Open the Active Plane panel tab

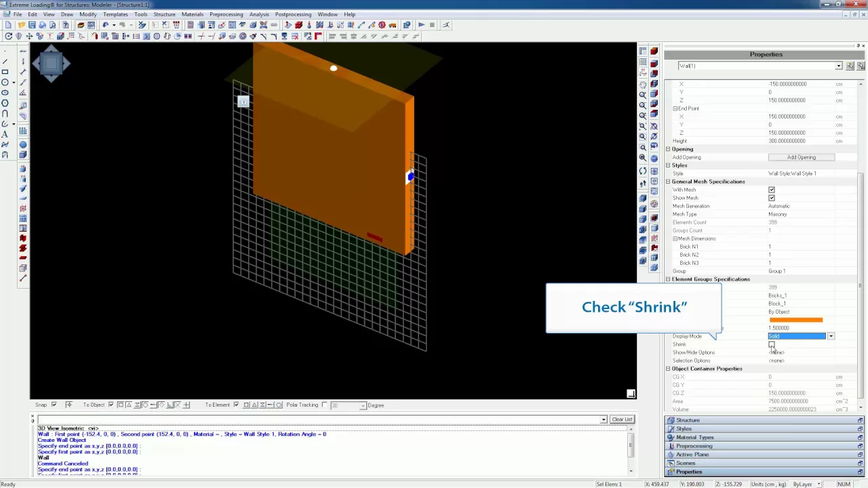coord(764,455)
